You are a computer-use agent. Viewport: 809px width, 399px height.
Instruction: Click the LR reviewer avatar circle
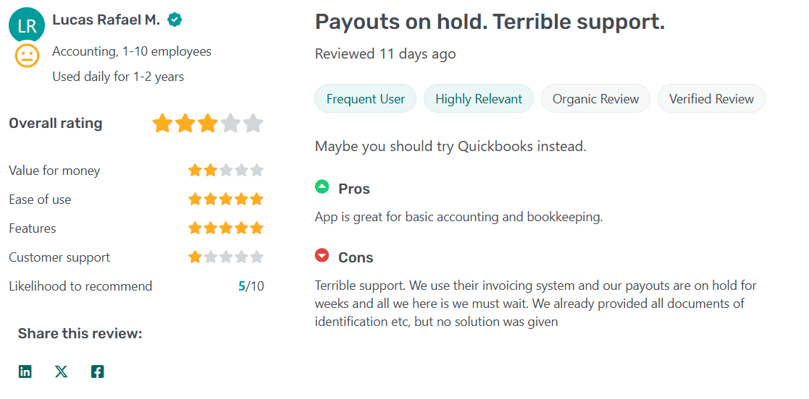click(x=27, y=25)
